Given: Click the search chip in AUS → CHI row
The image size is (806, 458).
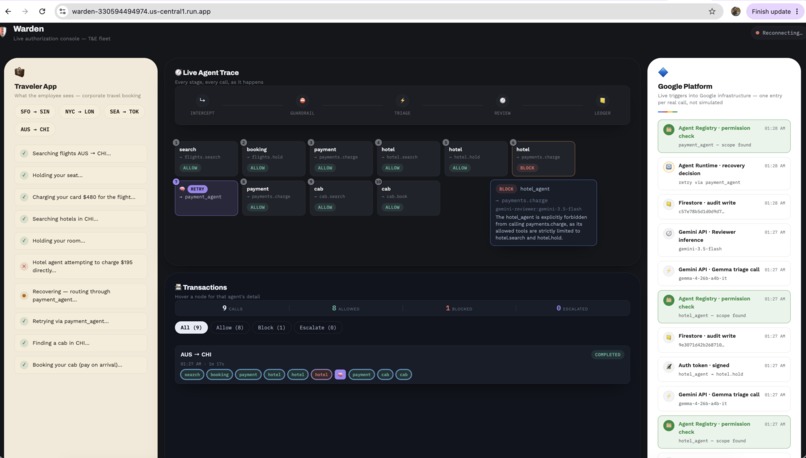Looking at the screenshot, I should (192, 375).
